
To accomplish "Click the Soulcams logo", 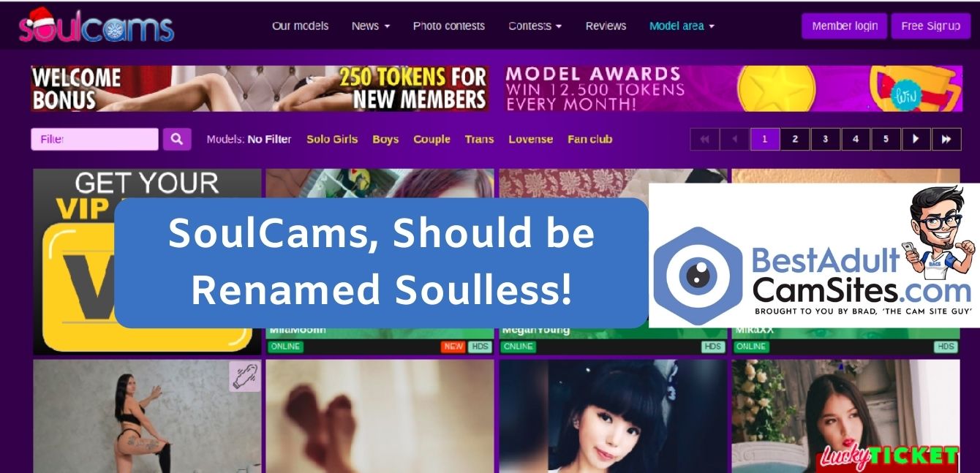I will point(96,25).
